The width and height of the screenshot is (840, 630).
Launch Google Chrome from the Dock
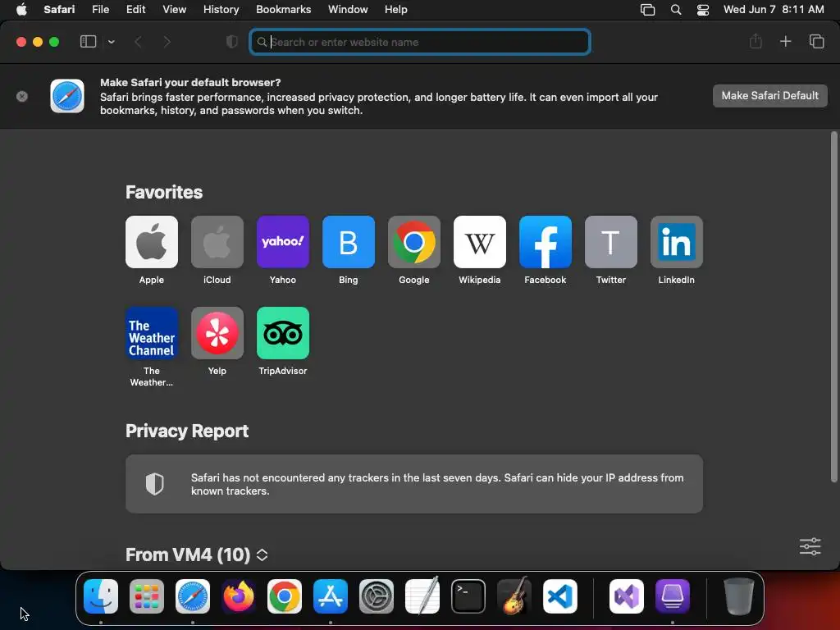click(285, 596)
